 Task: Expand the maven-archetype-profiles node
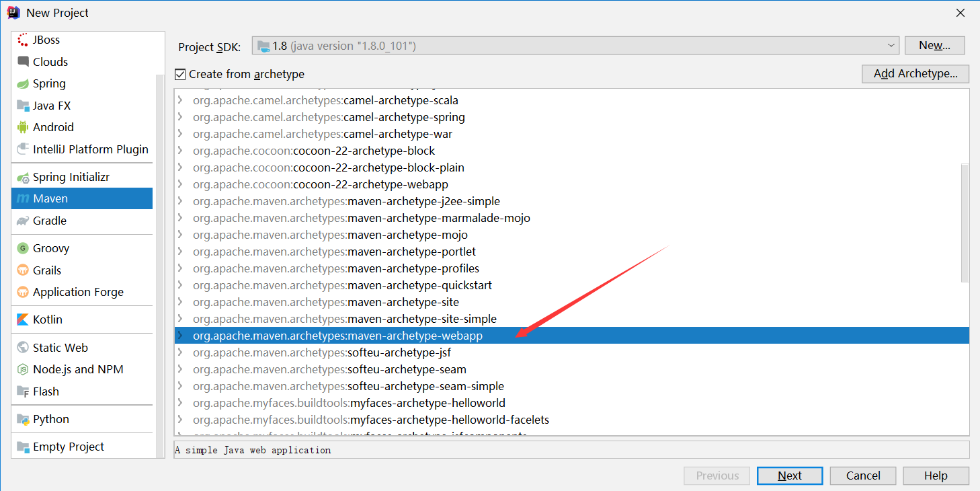180,268
